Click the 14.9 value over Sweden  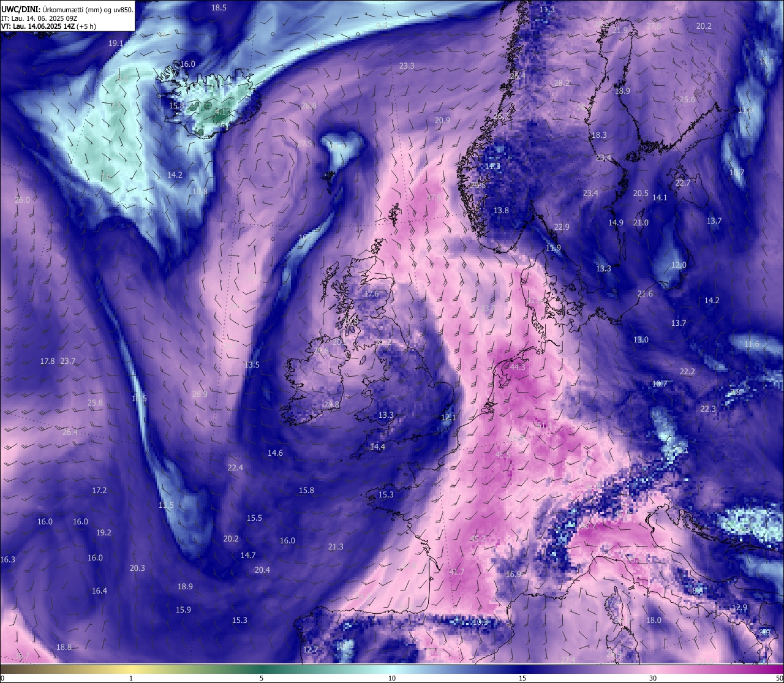tap(616, 222)
